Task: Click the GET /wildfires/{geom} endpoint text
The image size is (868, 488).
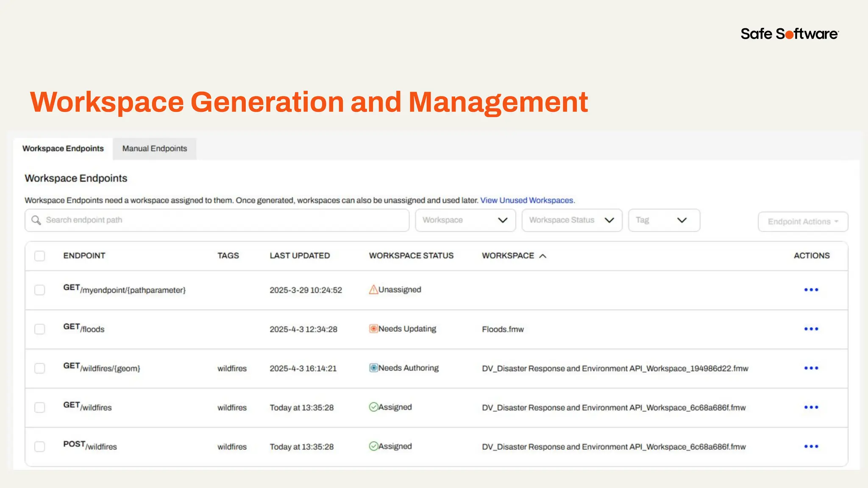Action: 102,367
